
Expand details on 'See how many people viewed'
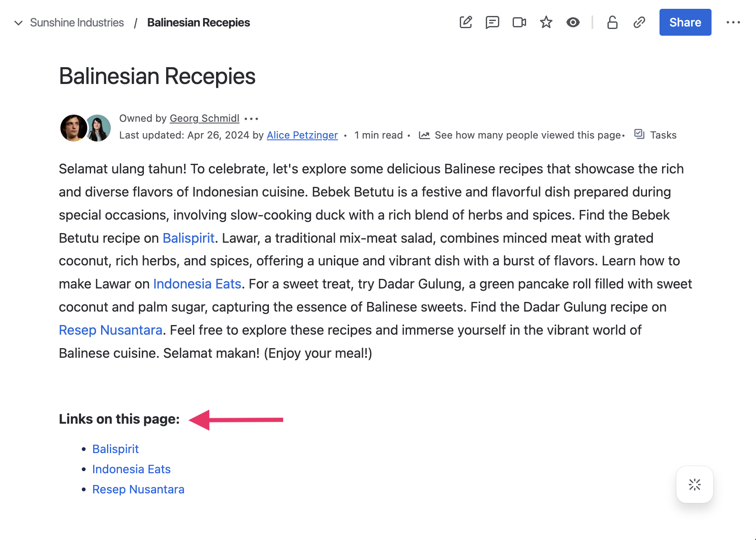(528, 135)
